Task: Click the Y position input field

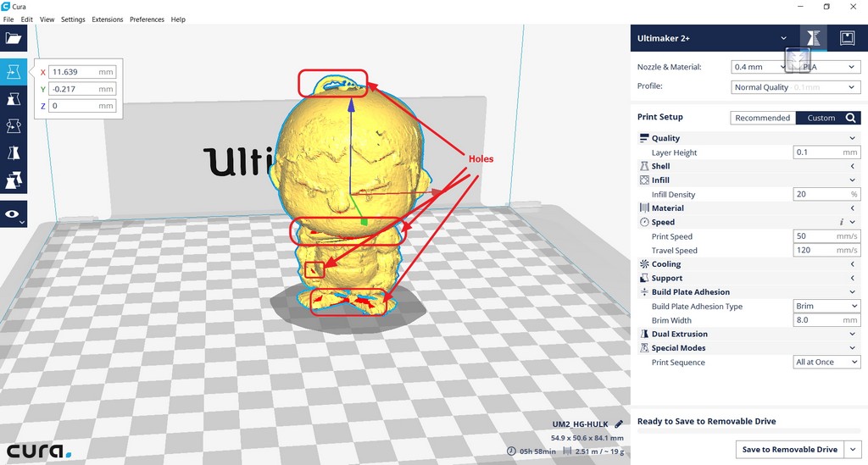Action: tap(82, 89)
